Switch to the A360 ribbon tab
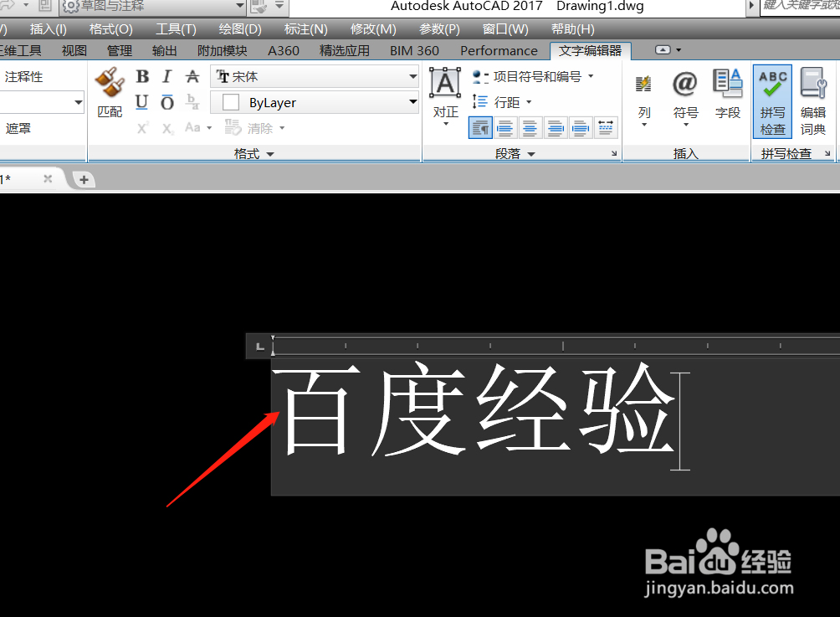 tap(284, 51)
